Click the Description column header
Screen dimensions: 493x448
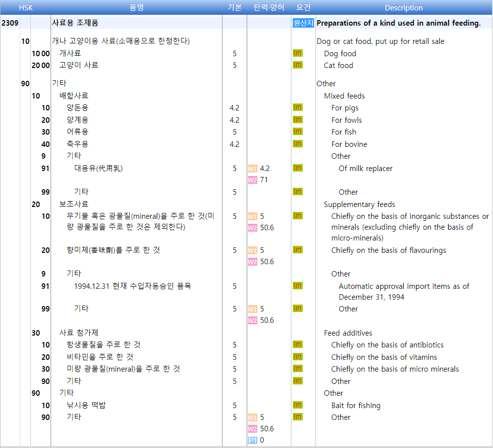click(403, 7)
